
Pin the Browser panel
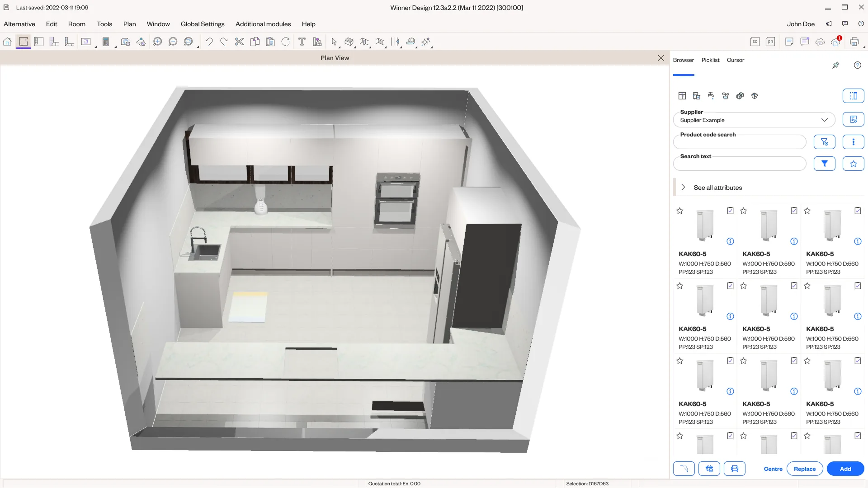[x=836, y=65]
